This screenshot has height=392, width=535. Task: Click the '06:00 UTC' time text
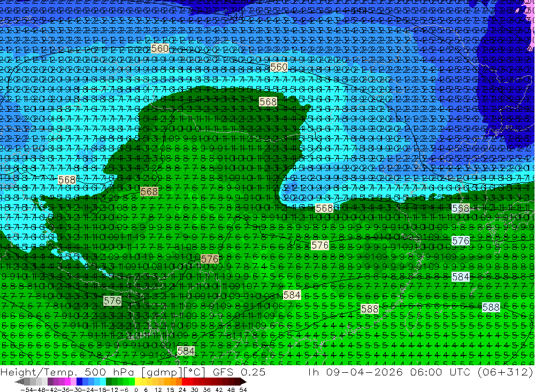440,372
